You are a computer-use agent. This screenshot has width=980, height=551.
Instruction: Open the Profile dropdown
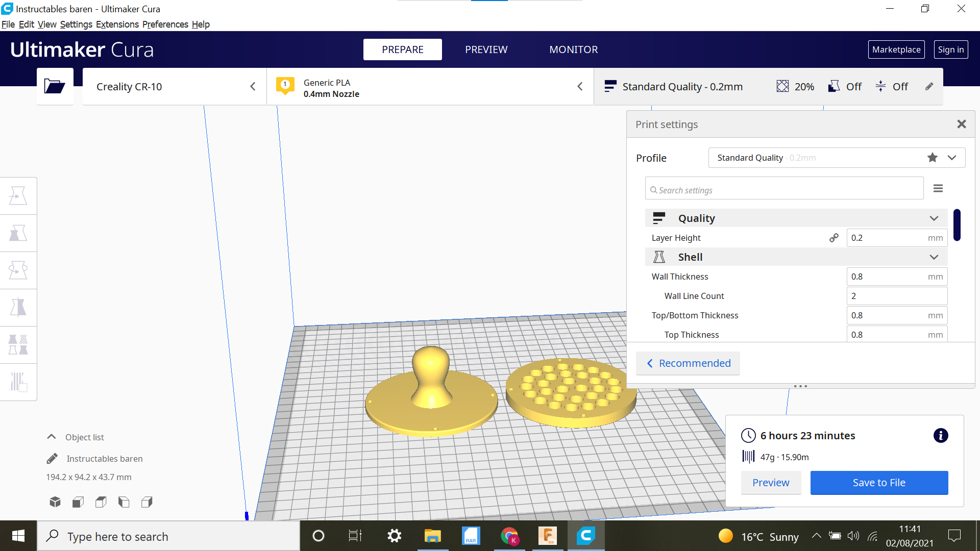(x=952, y=157)
